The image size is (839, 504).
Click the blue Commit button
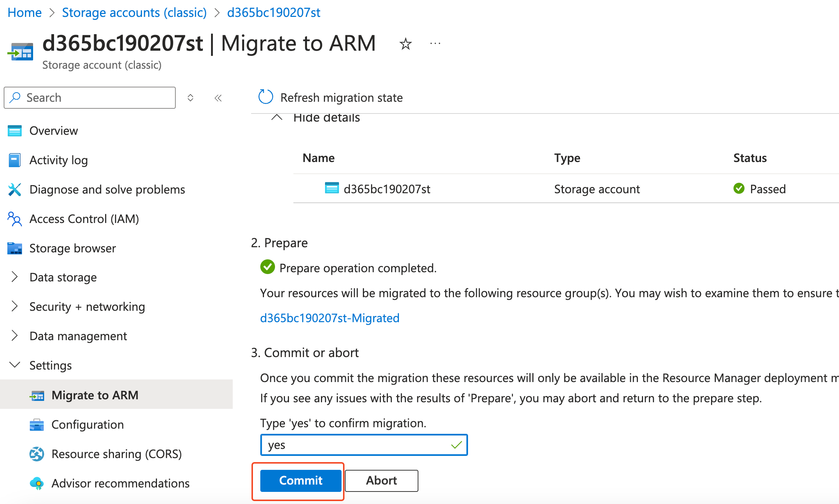pos(300,480)
